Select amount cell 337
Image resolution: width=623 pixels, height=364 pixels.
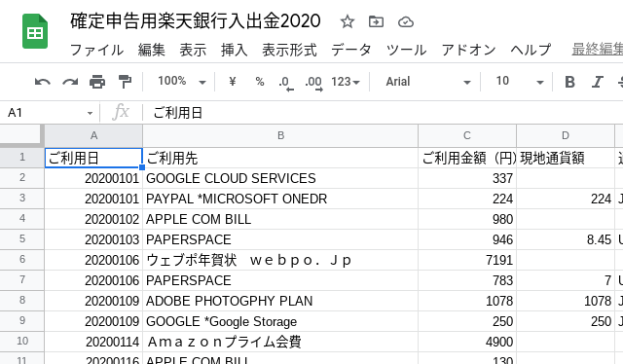click(x=467, y=178)
